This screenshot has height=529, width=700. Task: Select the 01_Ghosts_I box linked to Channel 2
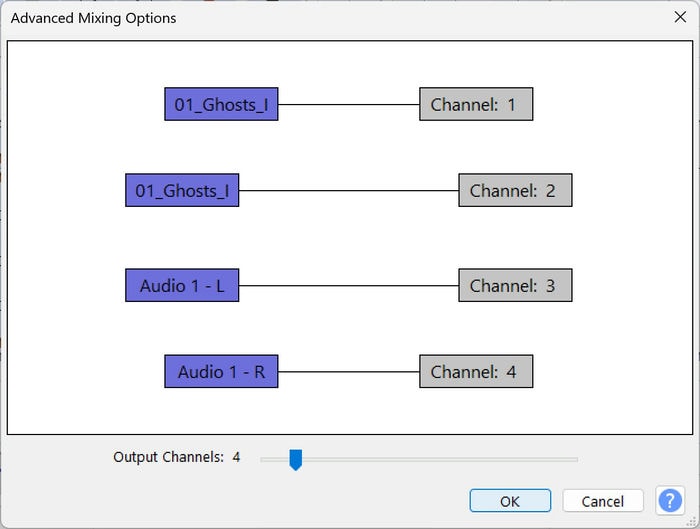click(182, 190)
